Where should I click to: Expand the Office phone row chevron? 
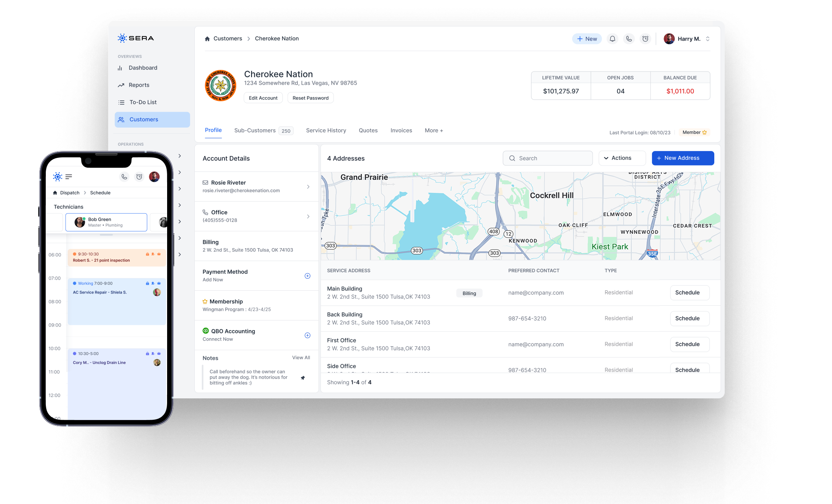pyautogui.click(x=308, y=216)
